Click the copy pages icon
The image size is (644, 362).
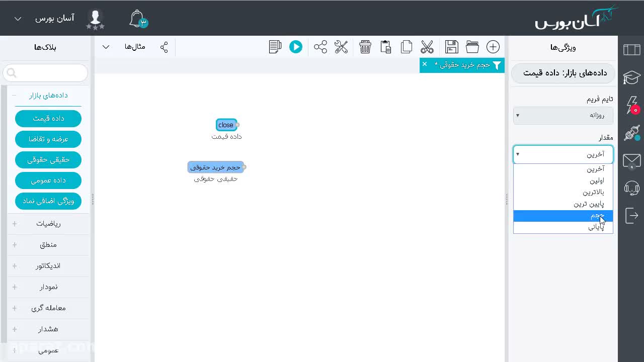(x=407, y=47)
